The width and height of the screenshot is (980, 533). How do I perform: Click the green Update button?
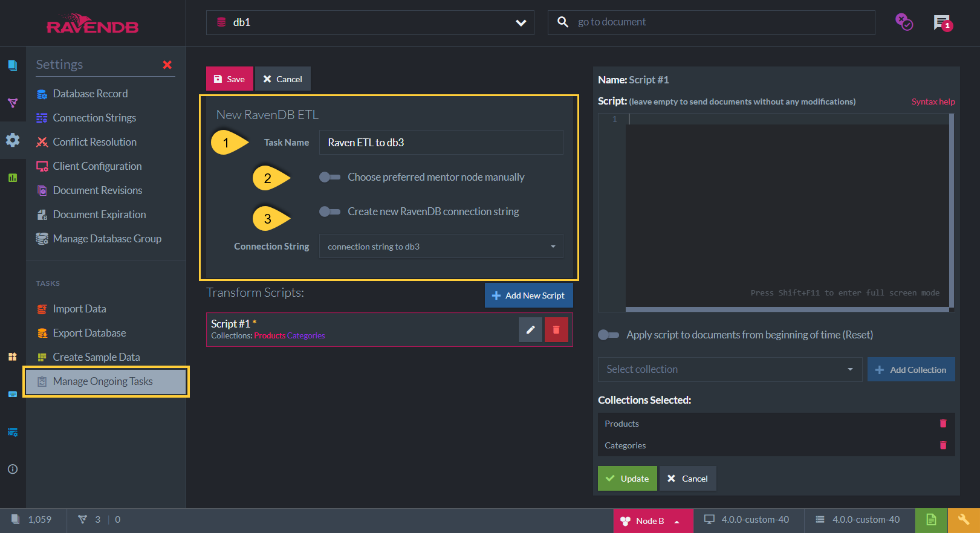628,478
